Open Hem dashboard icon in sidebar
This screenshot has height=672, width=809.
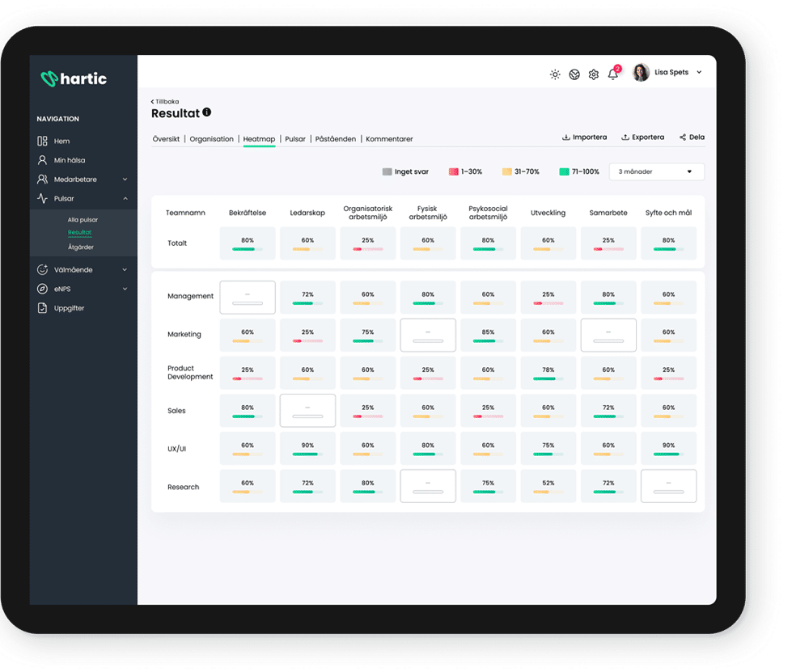tap(42, 141)
